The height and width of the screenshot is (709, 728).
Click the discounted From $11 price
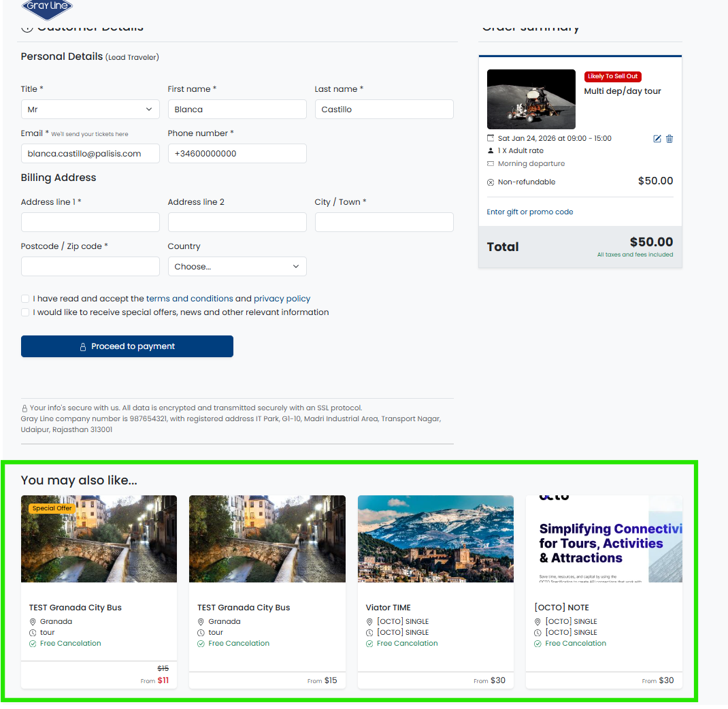[154, 680]
